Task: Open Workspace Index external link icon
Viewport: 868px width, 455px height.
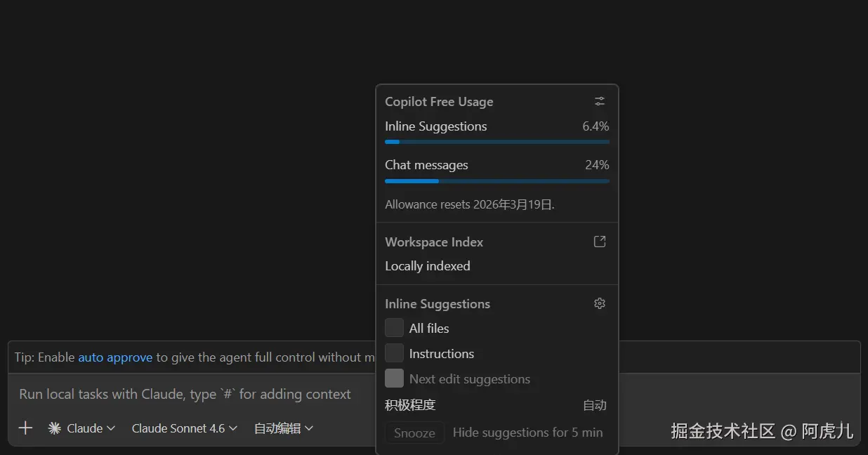Action: [x=600, y=242]
